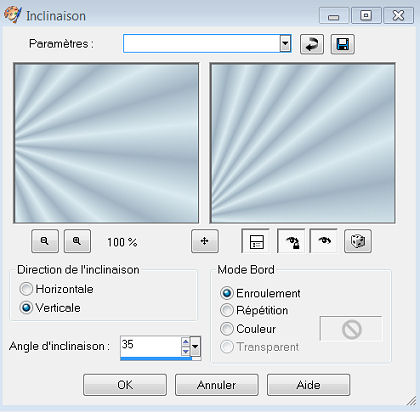Select the Horizontale direction radio button
The height and width of the screenshot is (412, 420).
[x=26, y=289]
